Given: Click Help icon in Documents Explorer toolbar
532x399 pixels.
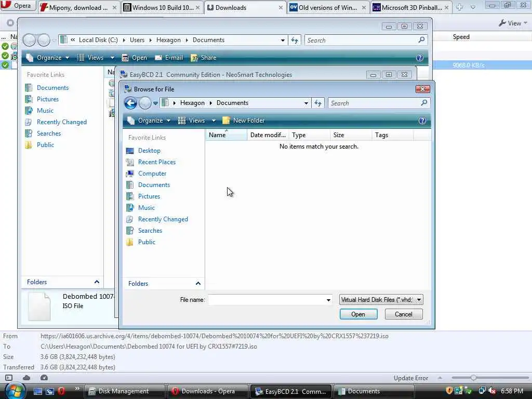Looking at the screenshot, I should pyautogui.click(x=420, y=58).
